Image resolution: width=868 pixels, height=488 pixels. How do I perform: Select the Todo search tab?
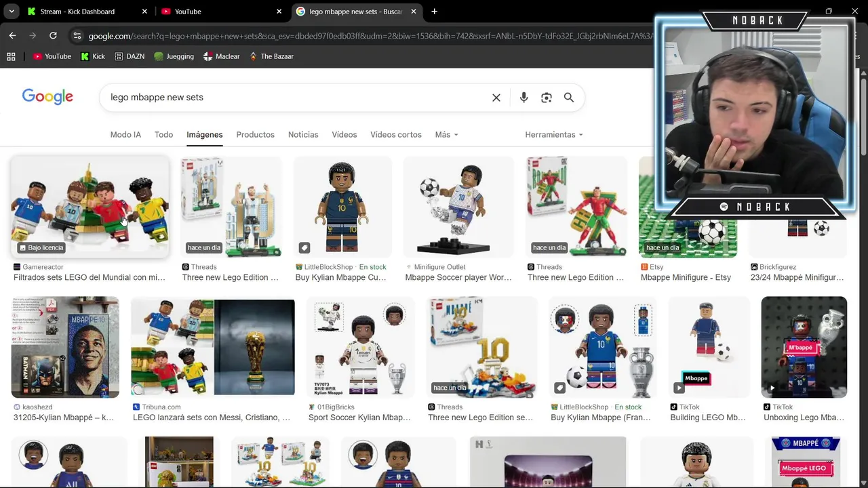coord(163,134)
